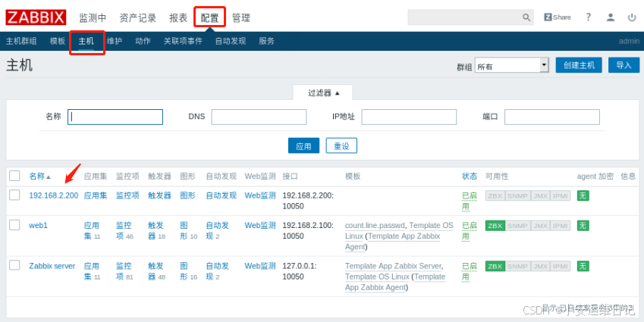Tick checkbox for host web1
Viewport: 644px width, 322px height.
14,224
